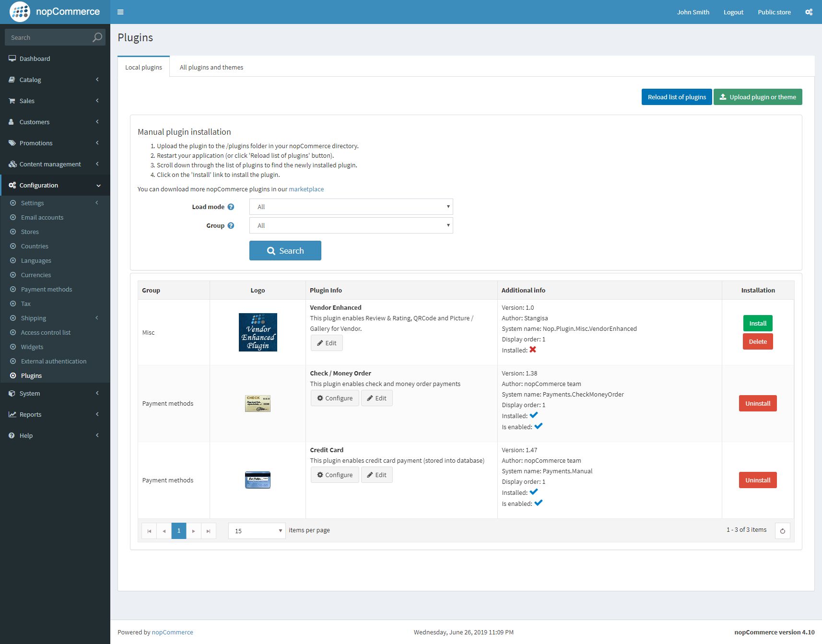Select page 1 in pager
Viewport: 822px width, 644px height.
tap(179, 531)
